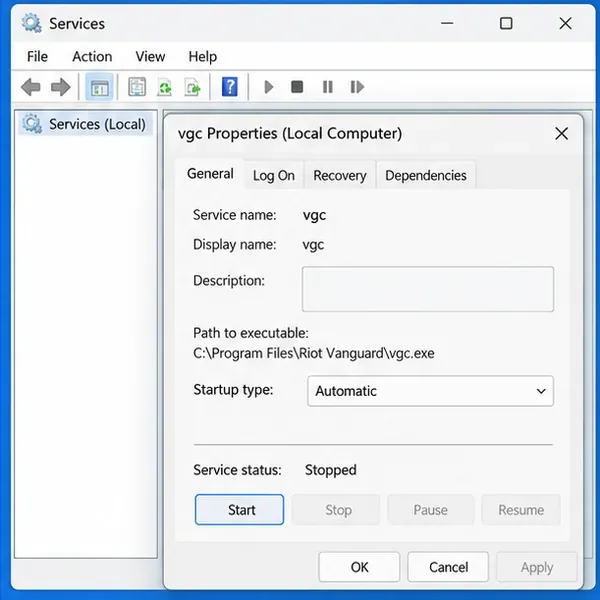Screen dimensions: 600x600
Task: Switch to the Recovery tab
Action: (x=340, y=176)
